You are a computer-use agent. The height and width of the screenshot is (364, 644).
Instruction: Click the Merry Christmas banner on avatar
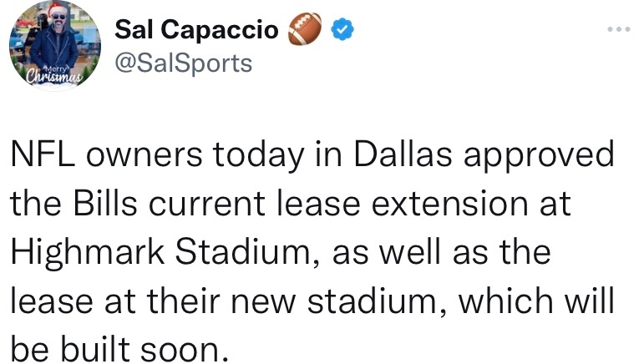(54, 73)
